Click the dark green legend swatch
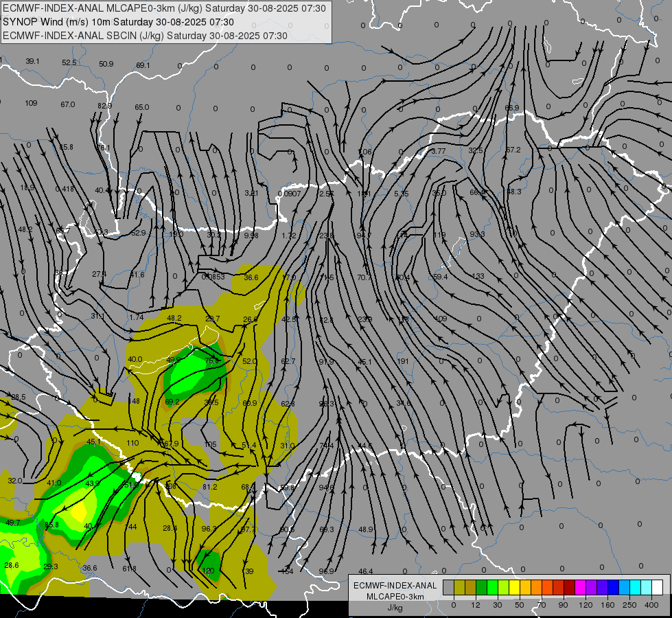Image resolution: width=672 pixels, height=618 pixels. pos(482,587)
